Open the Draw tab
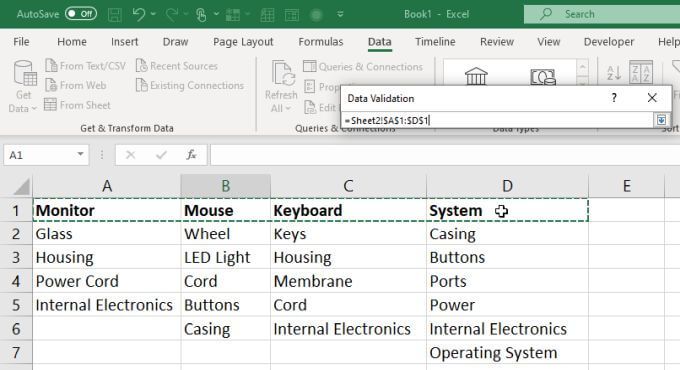This screenshot has width=680, height=370. click(175, 42)
